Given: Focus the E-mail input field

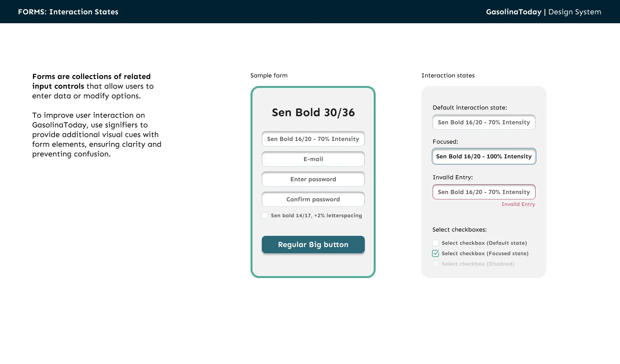Looking at the screenshot, I should (x=313, y=159).
